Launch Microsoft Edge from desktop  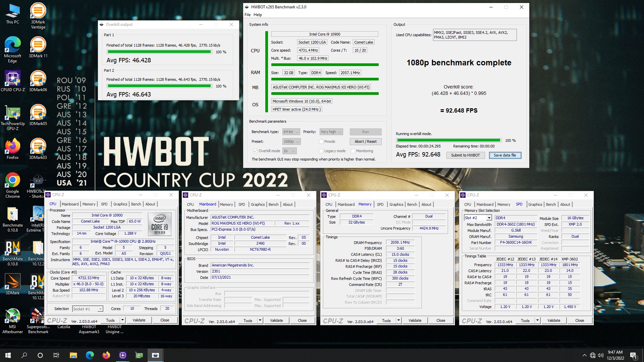[x=12, y=50]
